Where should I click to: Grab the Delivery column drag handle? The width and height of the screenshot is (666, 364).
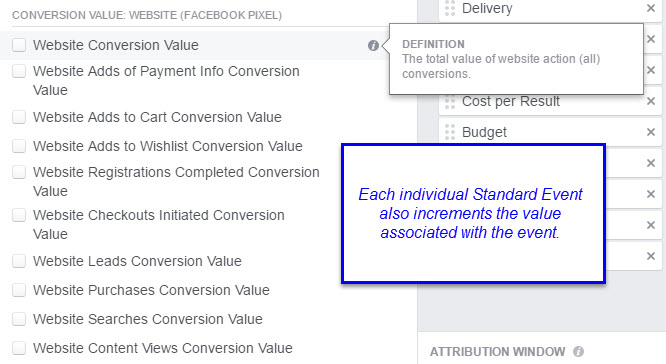click(x=450, y=8)
